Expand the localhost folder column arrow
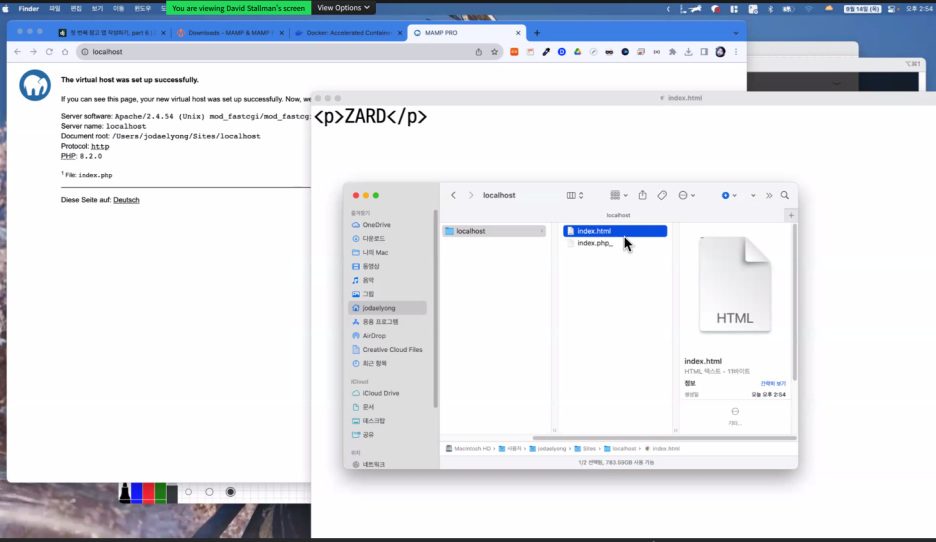 pyautogui.click(x=542, y=231)
